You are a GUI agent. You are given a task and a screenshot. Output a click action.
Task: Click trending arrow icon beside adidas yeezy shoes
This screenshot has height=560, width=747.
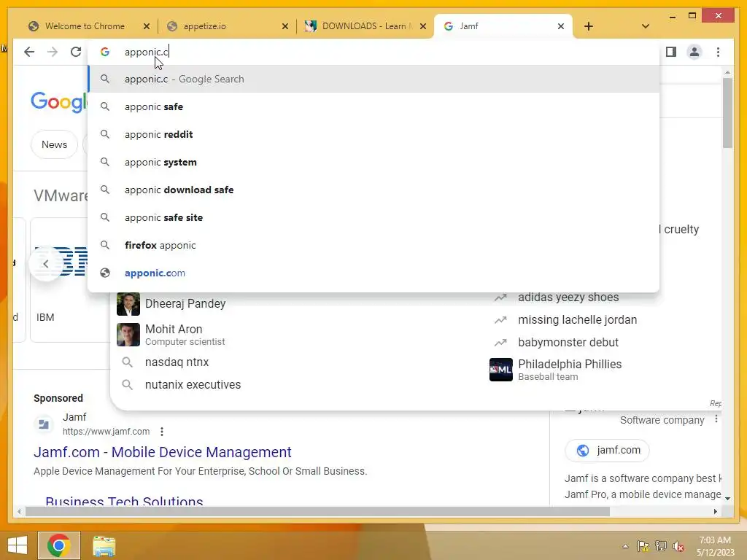pyautogui.click(x=500, y=297)
